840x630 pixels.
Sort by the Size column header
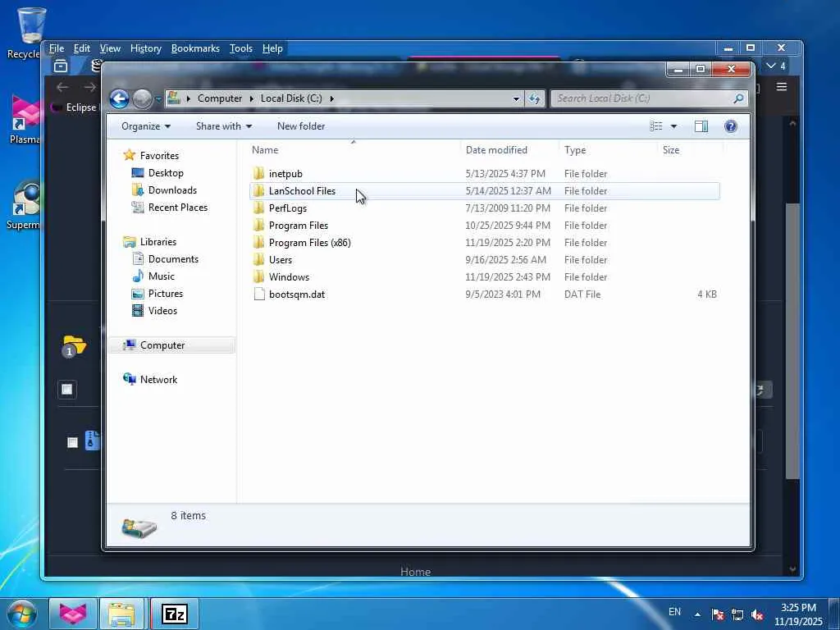coord(690,150)
